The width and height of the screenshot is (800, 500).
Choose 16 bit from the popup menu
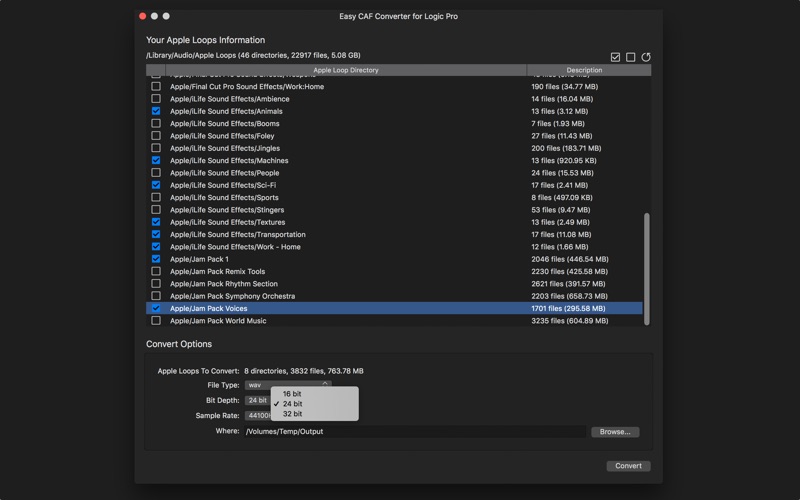pyautogui.click(x=315, y=393)
